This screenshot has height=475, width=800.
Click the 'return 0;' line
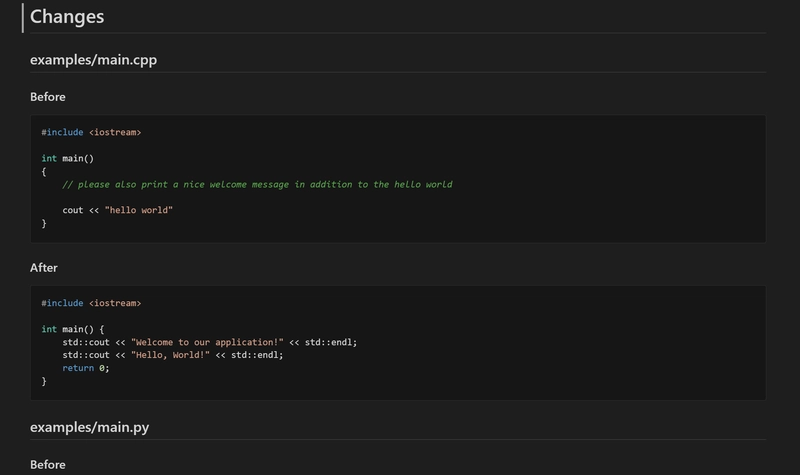point(86,368)
